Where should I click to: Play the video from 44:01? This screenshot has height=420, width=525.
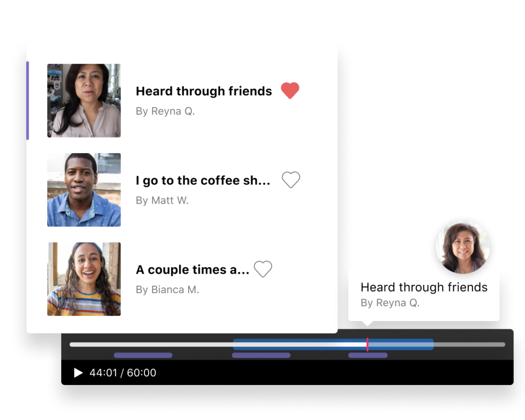tap(78, 372)
